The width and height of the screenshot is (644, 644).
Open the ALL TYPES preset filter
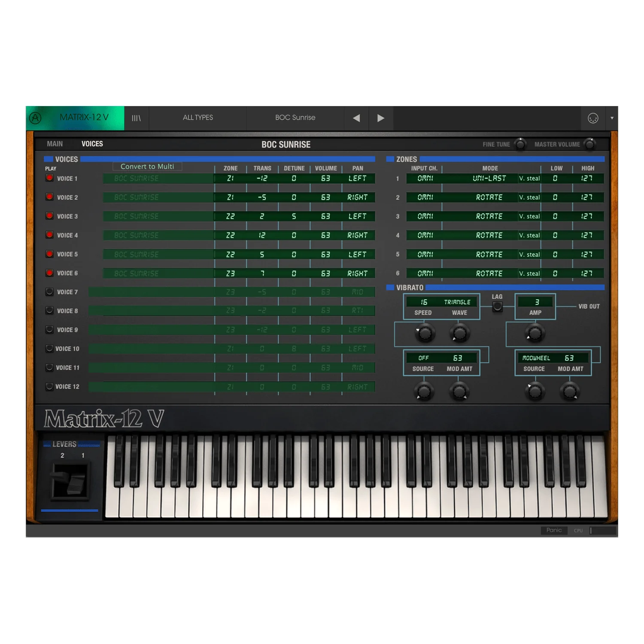tap(198, 118)
